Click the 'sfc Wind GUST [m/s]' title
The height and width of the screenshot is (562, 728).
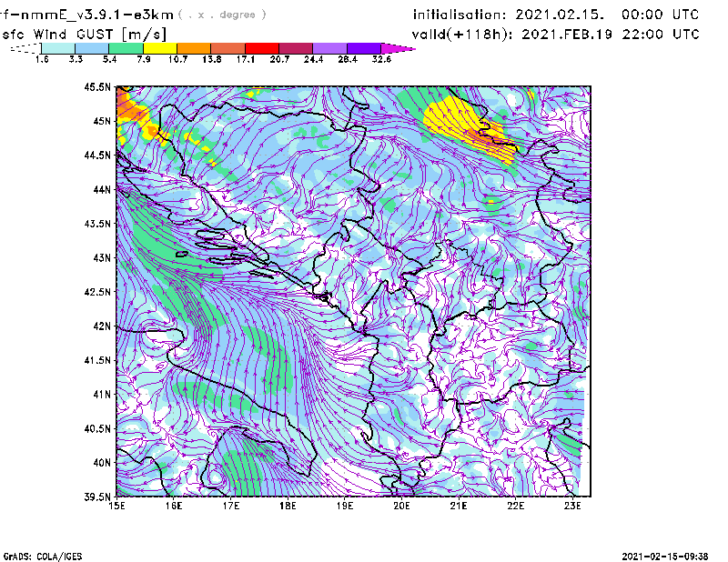pos(84,35)
